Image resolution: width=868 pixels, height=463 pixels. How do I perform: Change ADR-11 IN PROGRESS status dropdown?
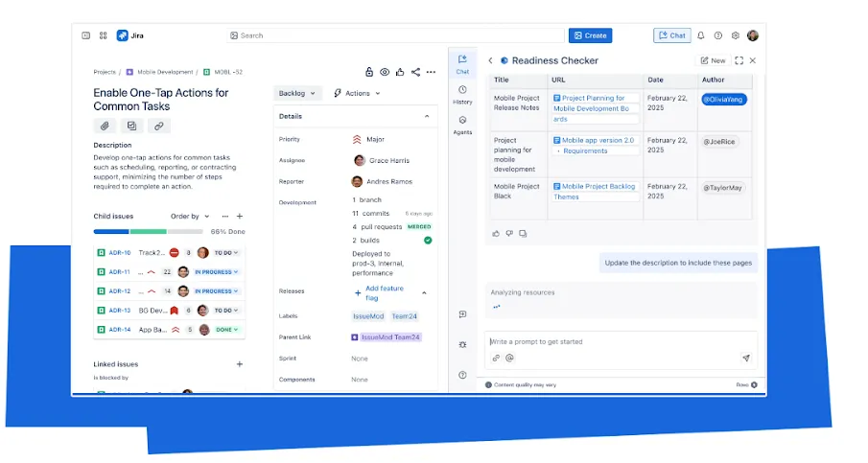click(x=217, y=272)
